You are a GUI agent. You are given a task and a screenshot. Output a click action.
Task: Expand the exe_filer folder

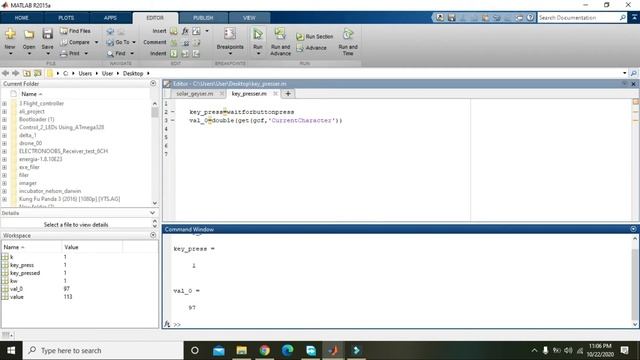(4, 167)
